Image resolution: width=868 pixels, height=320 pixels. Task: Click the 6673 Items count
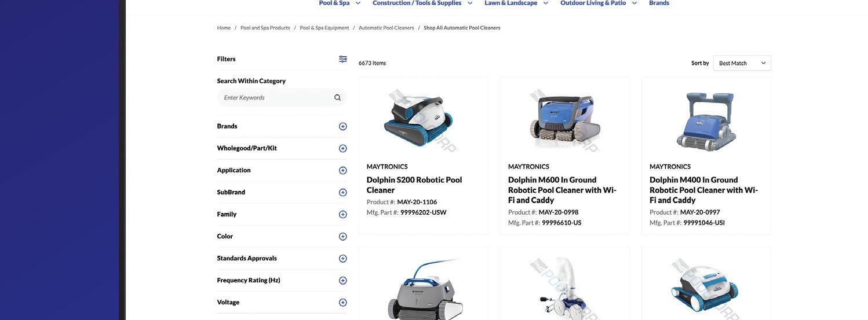372,63
